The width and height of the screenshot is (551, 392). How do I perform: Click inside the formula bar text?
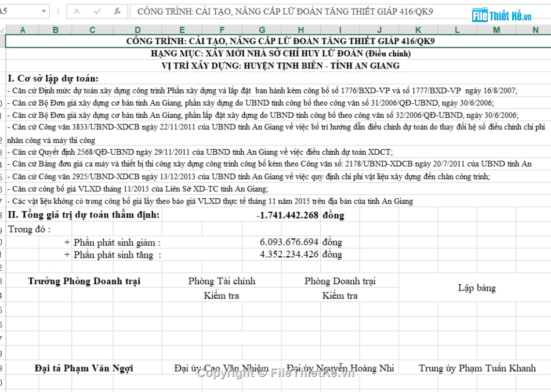(285, 12)
